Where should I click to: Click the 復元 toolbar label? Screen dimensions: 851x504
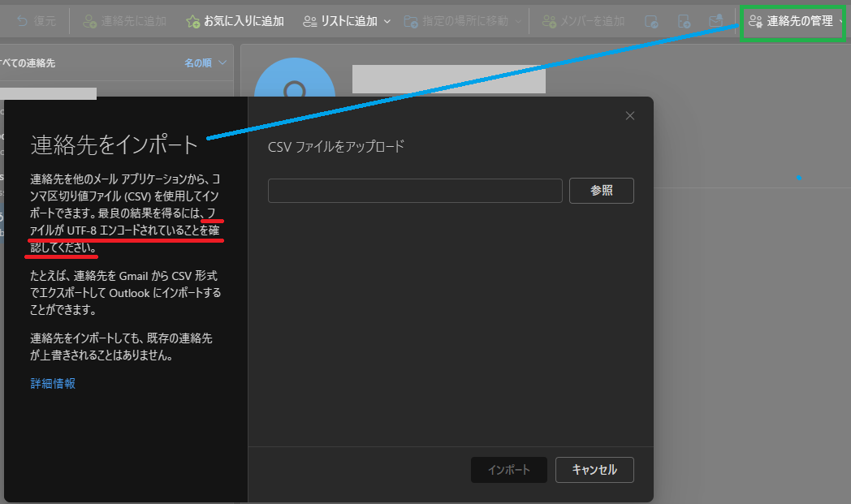point(45,21)
